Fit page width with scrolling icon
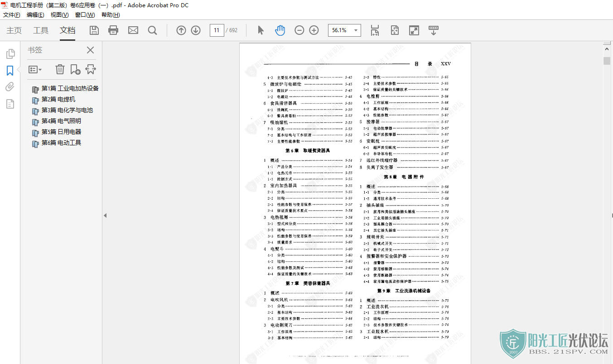The image size is (613, 364). coord(375,30)
